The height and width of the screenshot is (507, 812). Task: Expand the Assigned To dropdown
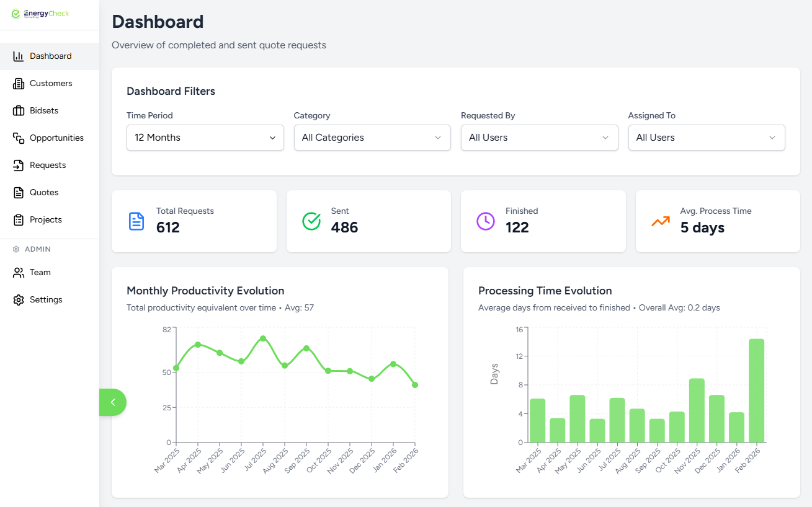pos(706,138)
